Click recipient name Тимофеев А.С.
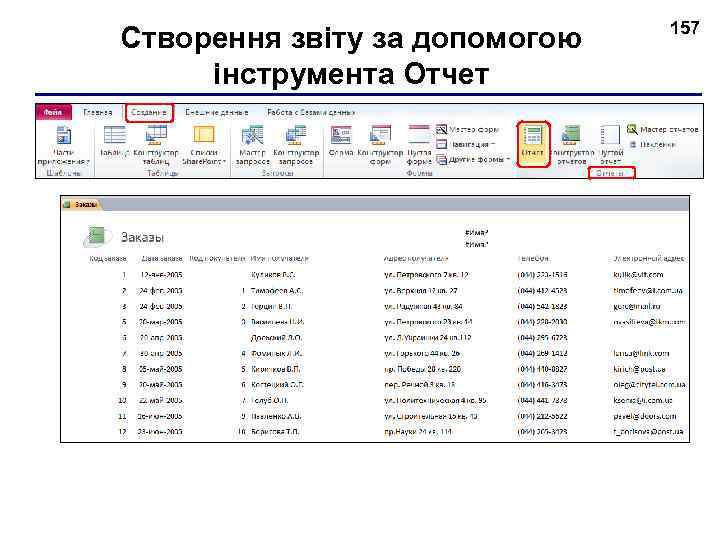720x540 pixels. (277, 291)
